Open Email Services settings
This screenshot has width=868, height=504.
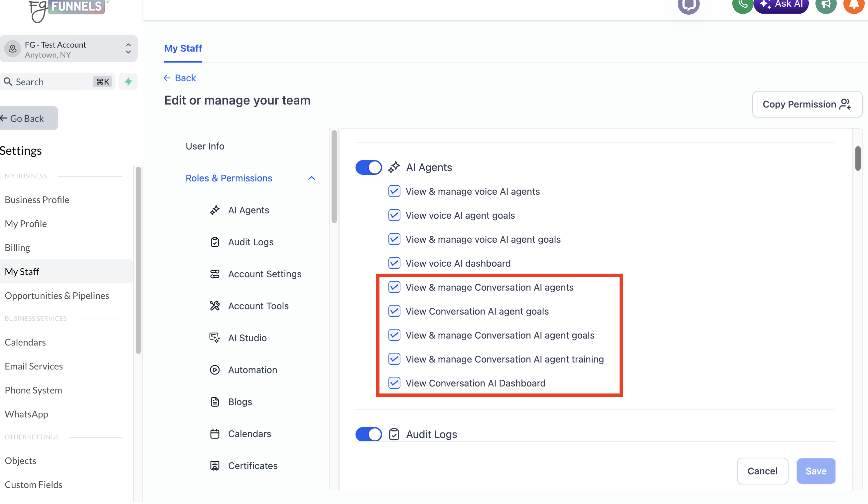tap(34, 367)
